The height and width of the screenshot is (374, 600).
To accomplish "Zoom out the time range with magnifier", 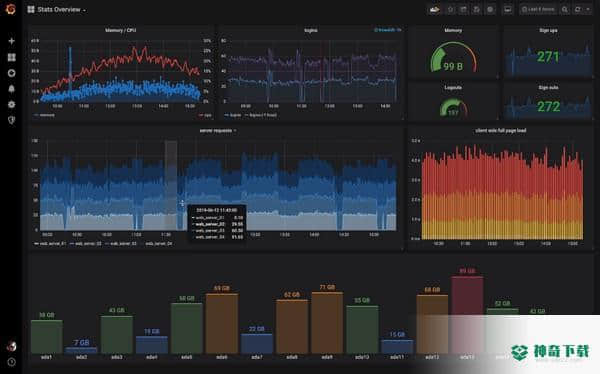I will pyautogui.click(x=565, y=9).
